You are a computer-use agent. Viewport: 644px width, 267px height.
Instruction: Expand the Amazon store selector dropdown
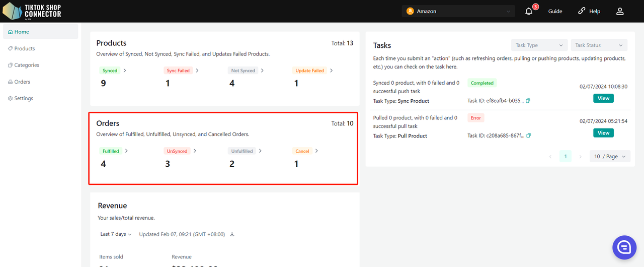click(458, 11)
